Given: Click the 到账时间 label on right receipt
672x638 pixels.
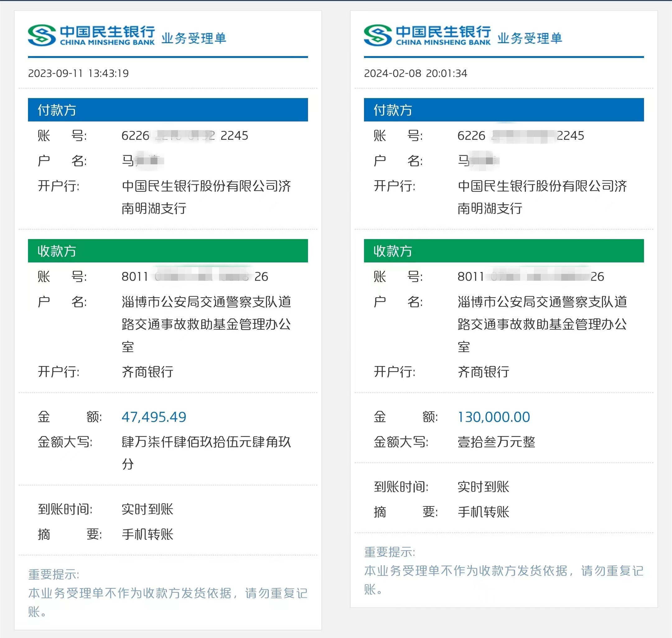Looking at the screenshot, I should click(401, 487).
